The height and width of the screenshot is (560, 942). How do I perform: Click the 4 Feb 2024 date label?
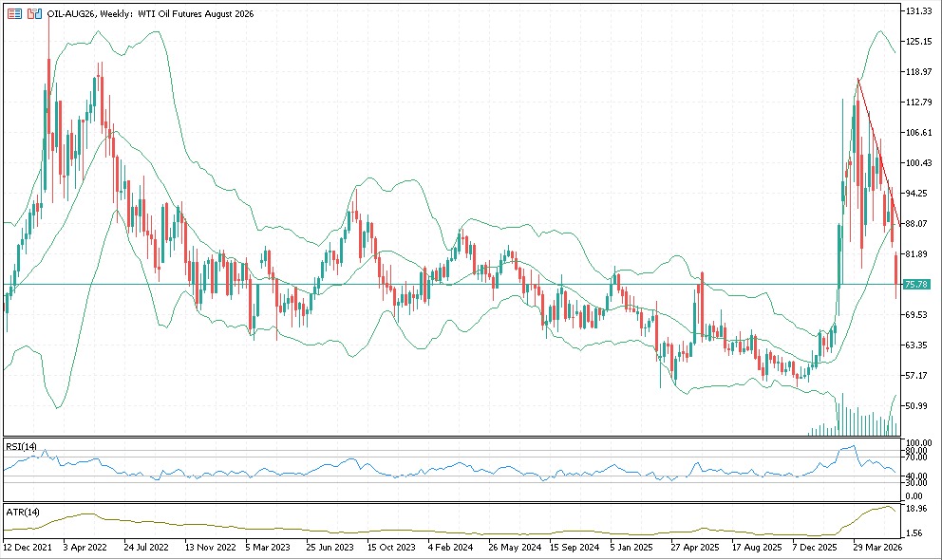(450, 548)
